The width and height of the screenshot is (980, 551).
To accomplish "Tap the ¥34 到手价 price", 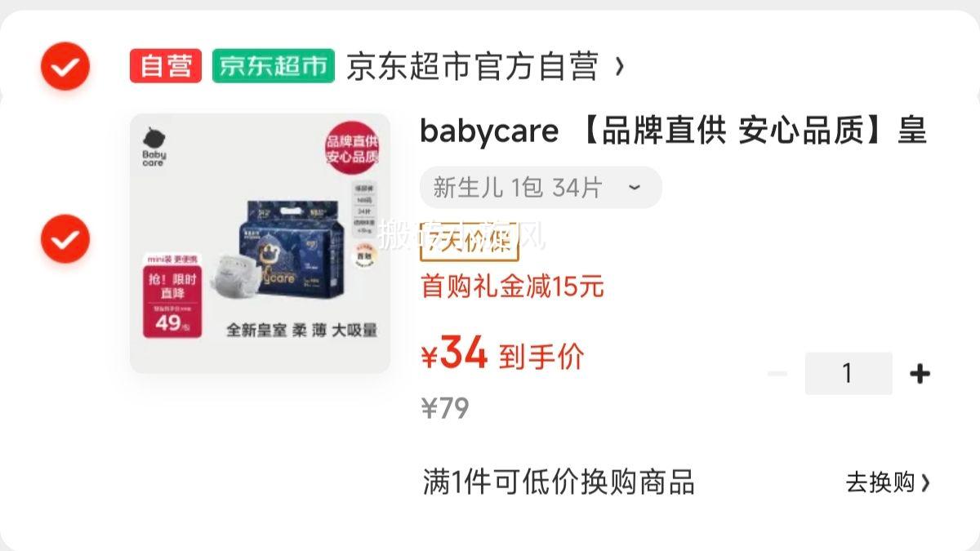I will 502,355.
